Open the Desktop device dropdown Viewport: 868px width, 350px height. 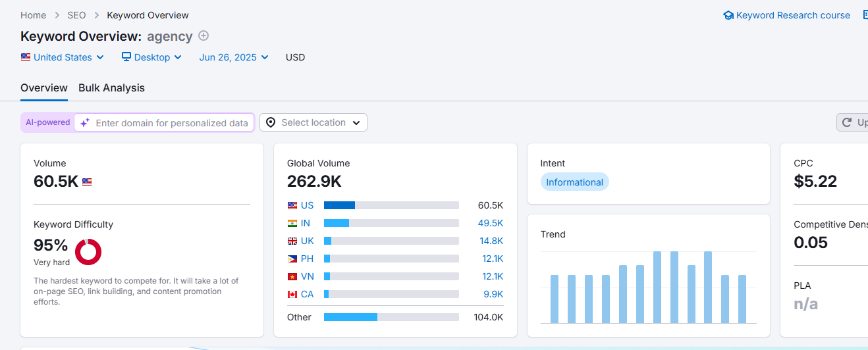(x=151, y=57)
